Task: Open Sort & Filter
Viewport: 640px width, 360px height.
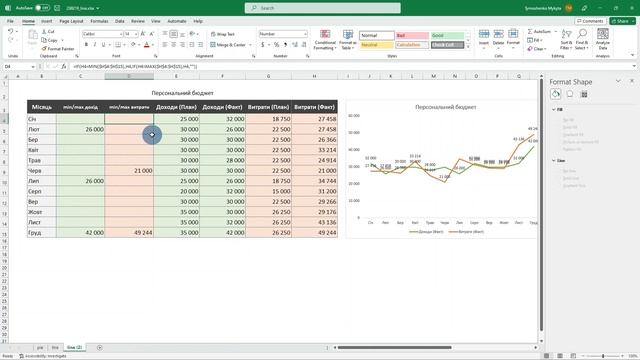Action: click(566, 40)
